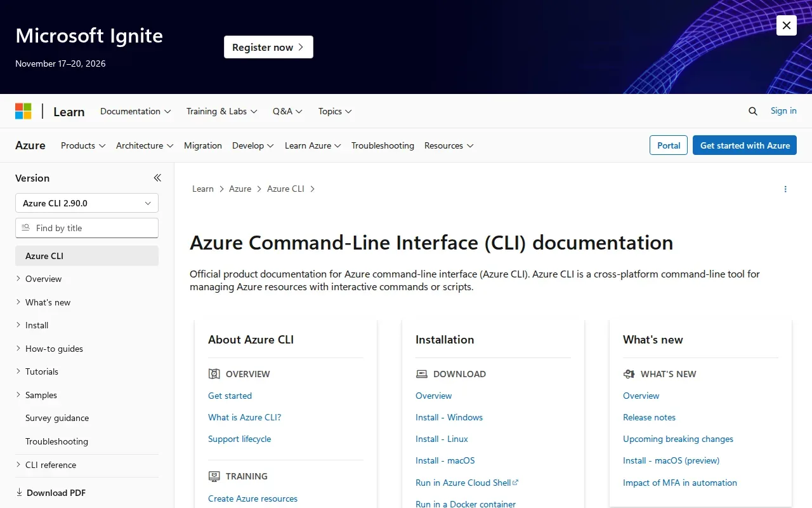The image size is (812, 508).
Task: Open the Learn Azure dropdown
Action: point(313,145)
